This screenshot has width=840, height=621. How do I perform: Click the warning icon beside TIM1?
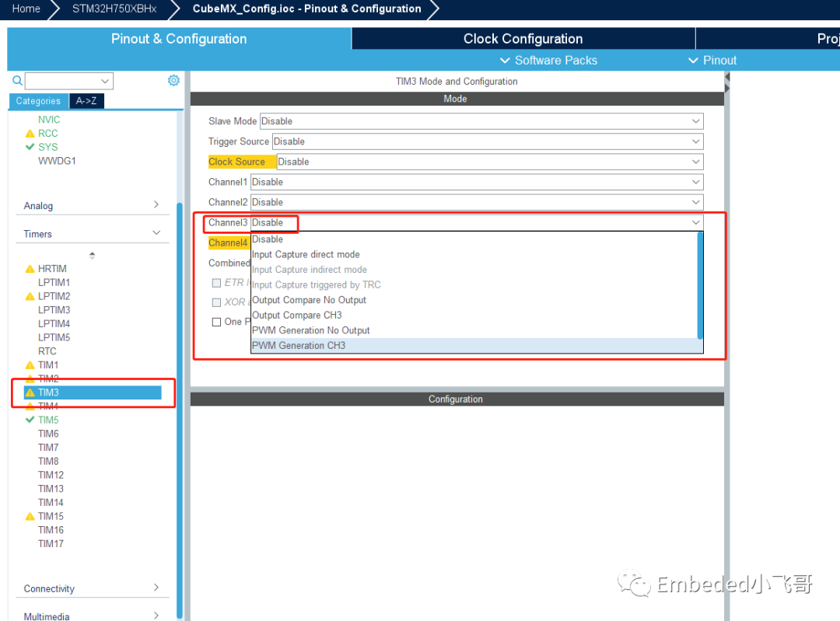pyautogui.click(x=30, y=365)
